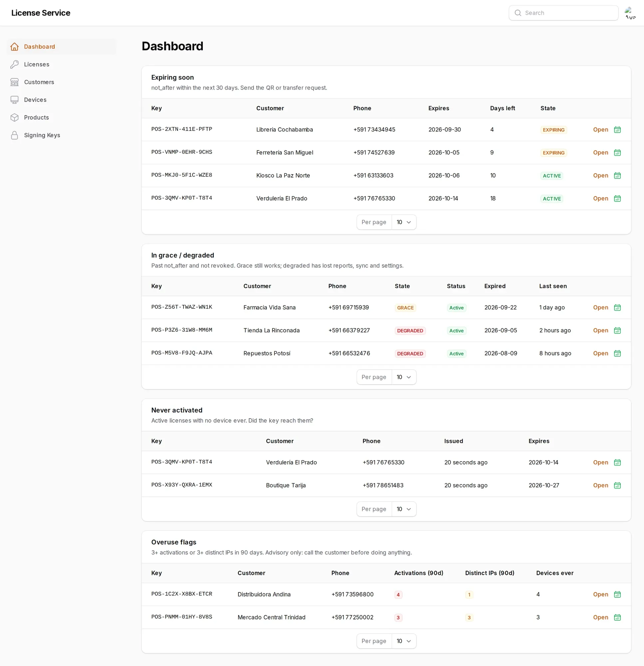Click the Products box icon

click(x=14, y=117)
